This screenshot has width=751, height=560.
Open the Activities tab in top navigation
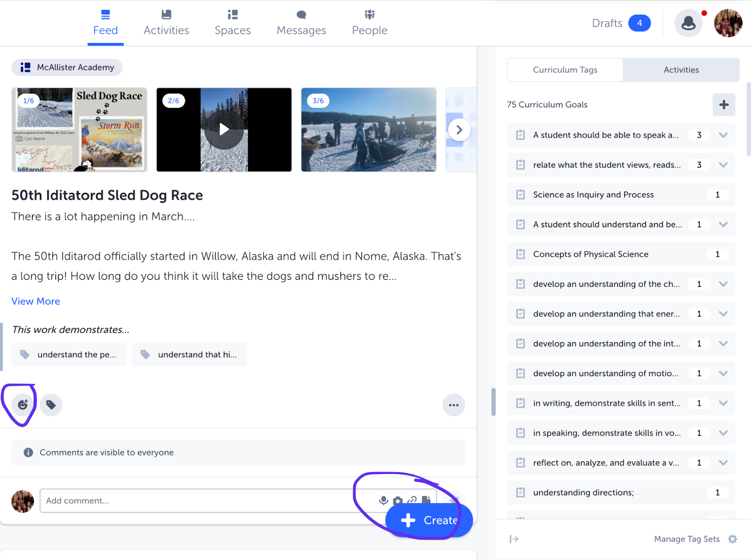166,23
